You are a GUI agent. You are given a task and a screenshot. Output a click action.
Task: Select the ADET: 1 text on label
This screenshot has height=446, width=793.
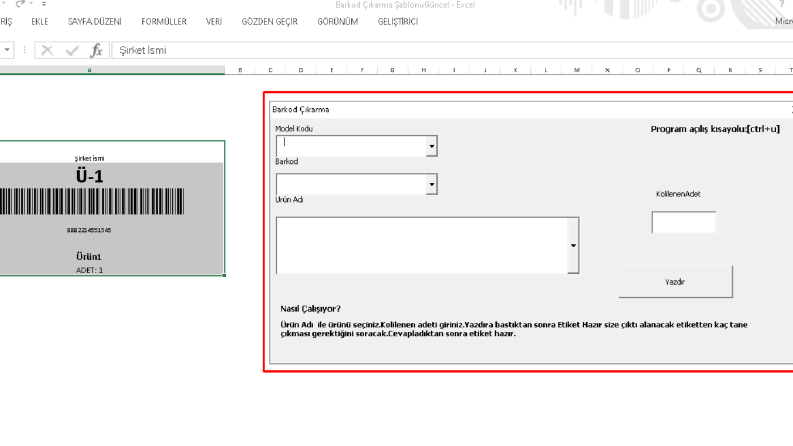tap(89, 270)
